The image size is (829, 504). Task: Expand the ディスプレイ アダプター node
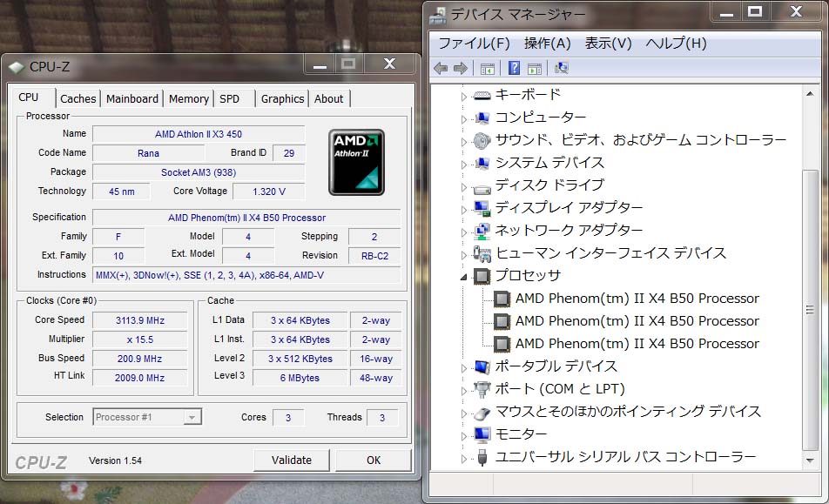coord(463,210)
